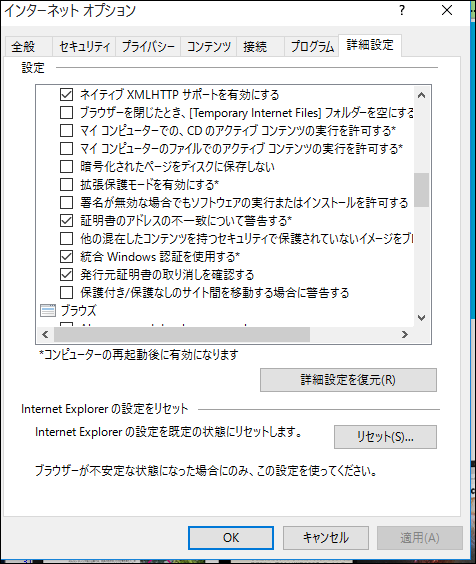Click the Internet Explorer の設定をリセット heading
The image size is (476, 564).
point(104,409)
